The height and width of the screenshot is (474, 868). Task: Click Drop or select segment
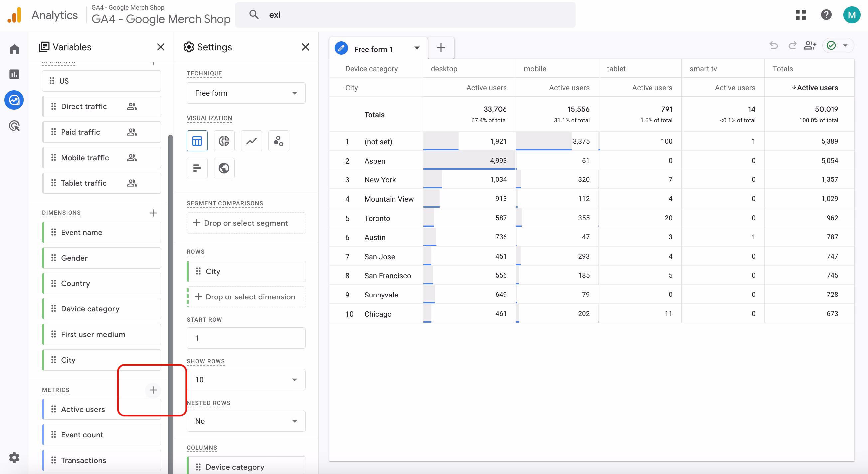(246, 223)
